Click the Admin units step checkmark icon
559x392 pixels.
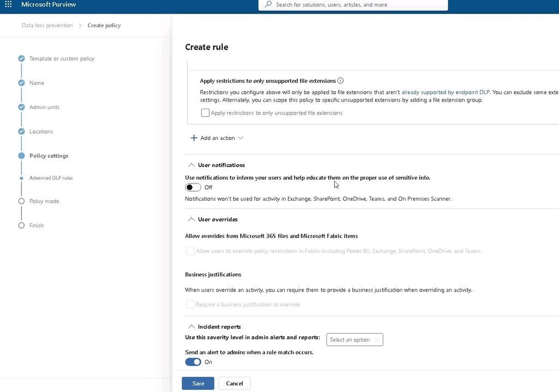pyautogui.click(x=21, y=107)
